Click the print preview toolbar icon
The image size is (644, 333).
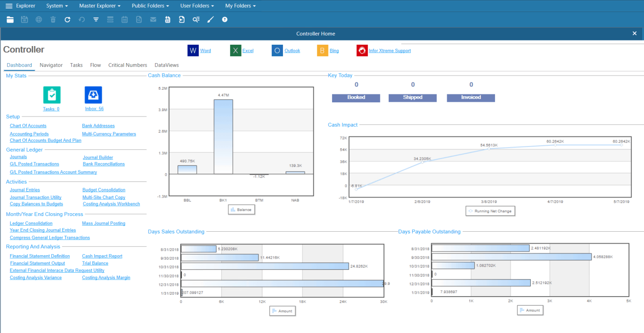(139, 19)
